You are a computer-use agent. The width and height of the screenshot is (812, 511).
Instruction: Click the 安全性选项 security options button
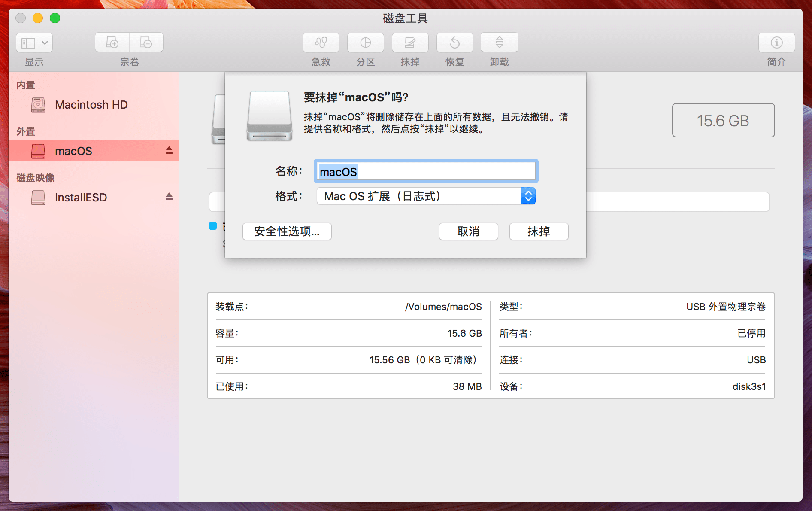[287, 231]
